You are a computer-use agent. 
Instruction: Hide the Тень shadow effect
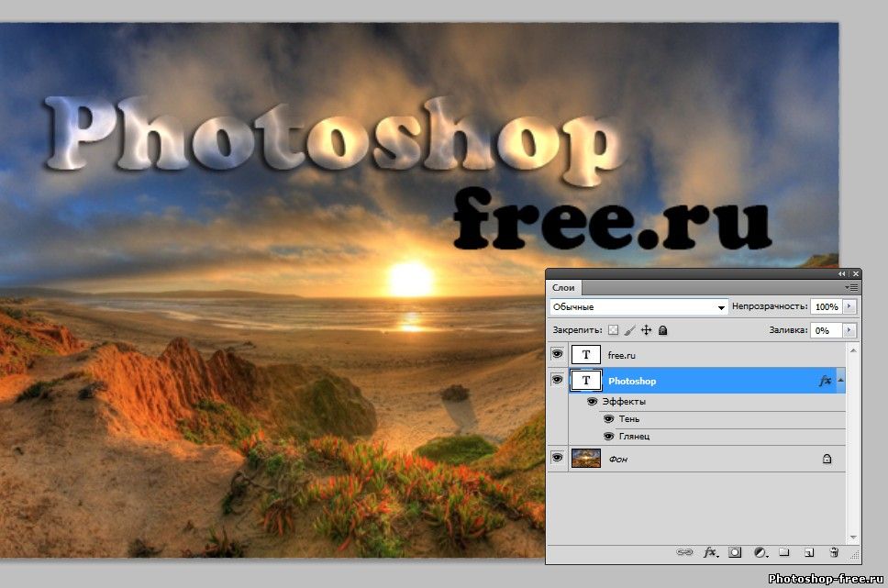tap(608, 419)
